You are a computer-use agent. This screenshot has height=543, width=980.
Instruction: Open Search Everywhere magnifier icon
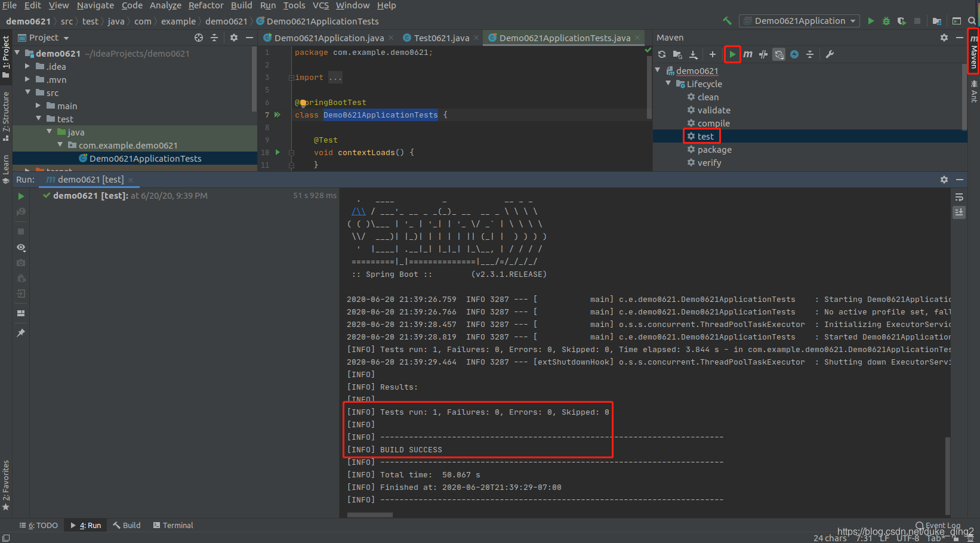pyautogui.click(x=972, y=21)
